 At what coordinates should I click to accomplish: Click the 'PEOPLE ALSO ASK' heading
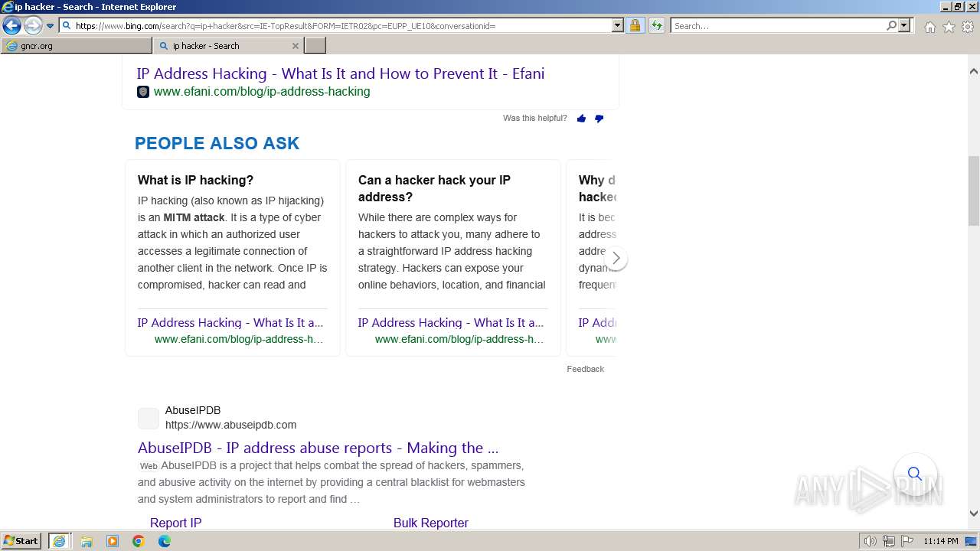coord(217,143)
